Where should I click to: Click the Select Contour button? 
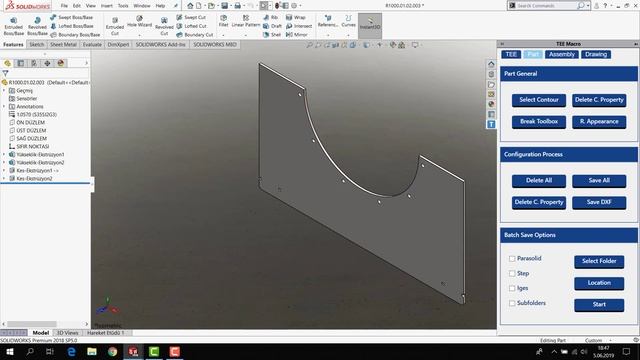[x=539, y=100]
